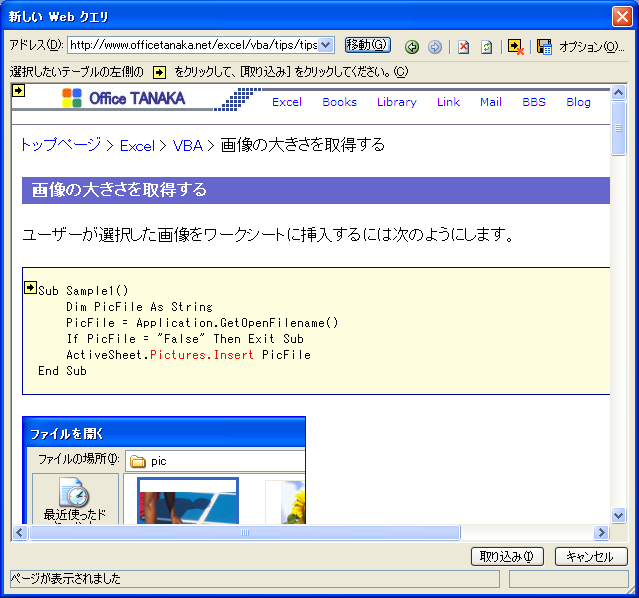Click the Stop loading icon

tap(463, 47)
